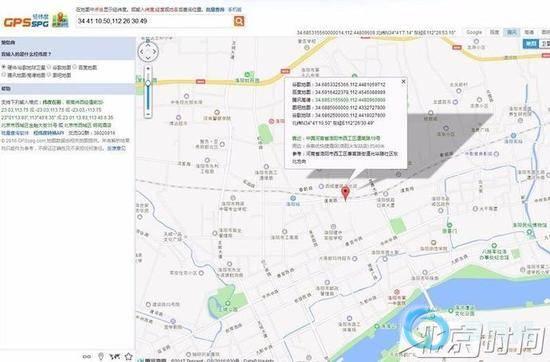550x362 pixels.
Task: Close the coordinate info popup
Action: tap(403, 81)
